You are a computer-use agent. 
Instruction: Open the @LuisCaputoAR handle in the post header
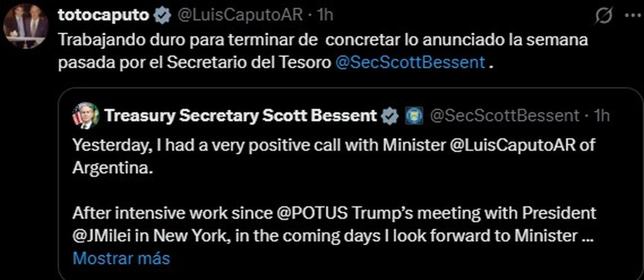(x=239, y=16)
